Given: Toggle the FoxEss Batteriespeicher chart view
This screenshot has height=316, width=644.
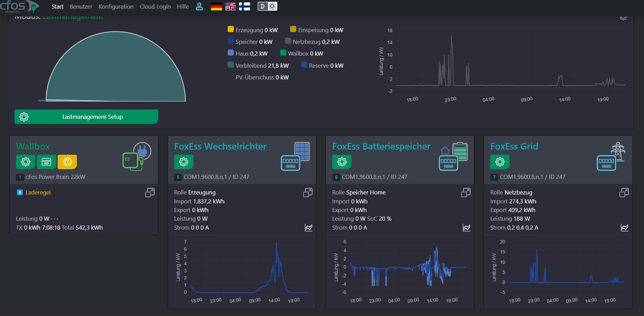Looking at the screenshot, I should pyautogui.click(x=466, y=228).
